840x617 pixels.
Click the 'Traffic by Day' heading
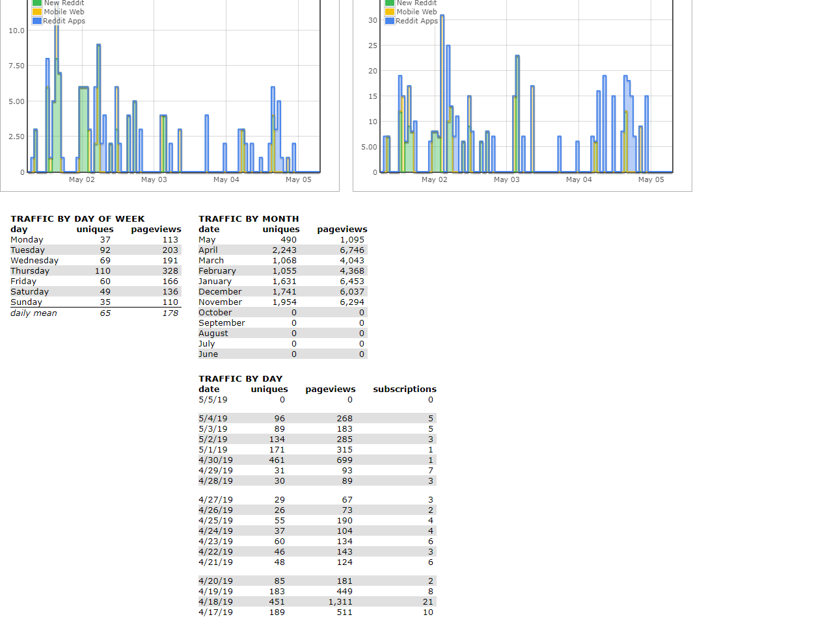(240, 379)
